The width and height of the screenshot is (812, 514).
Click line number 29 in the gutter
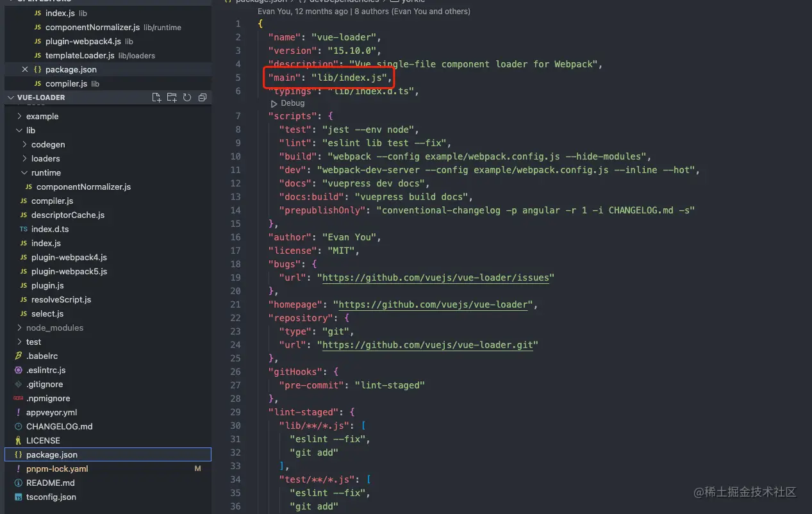[x=236, y=412]
